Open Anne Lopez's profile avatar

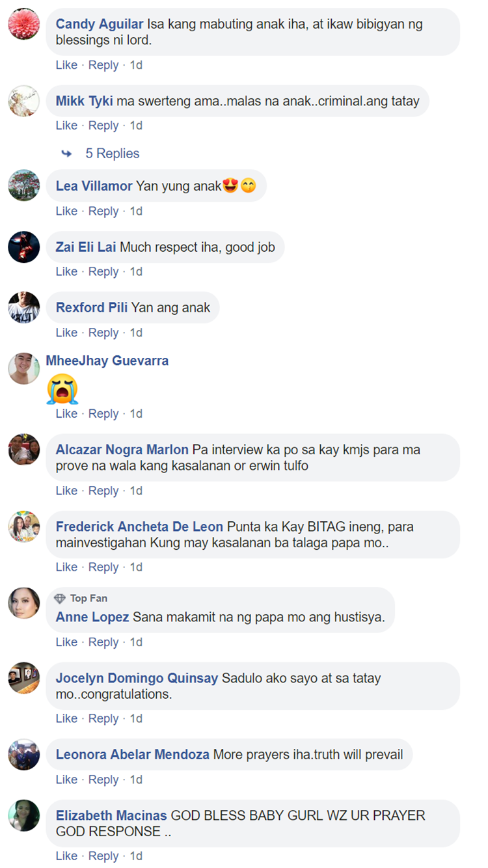[24, 603]
